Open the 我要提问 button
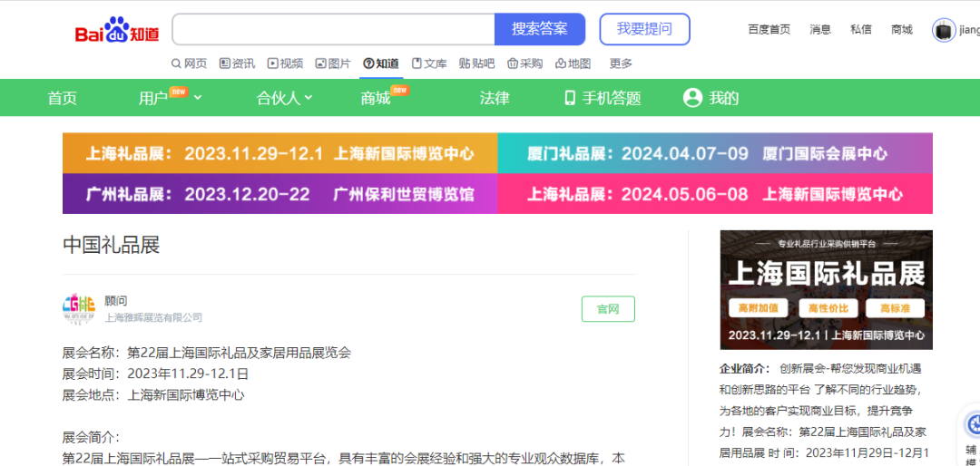This screenshot has height=466, width=980. click(x=644, y=29)
